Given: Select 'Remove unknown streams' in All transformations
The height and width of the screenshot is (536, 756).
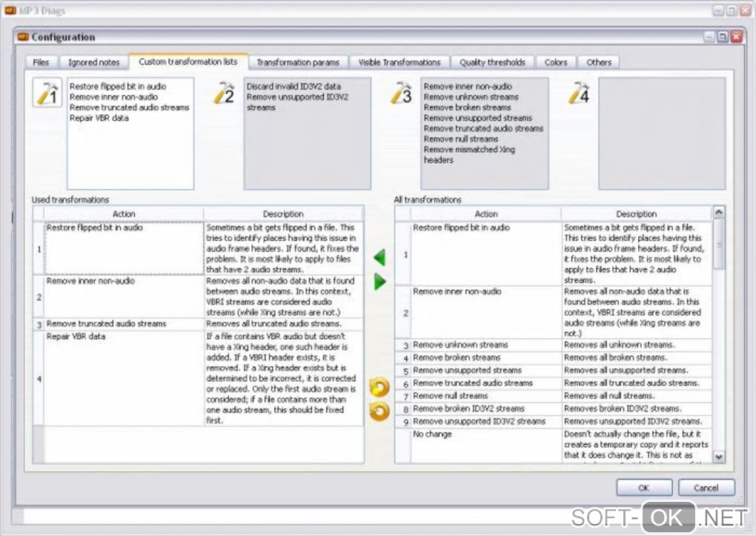Looking at the screenshot, I should 486,345.
